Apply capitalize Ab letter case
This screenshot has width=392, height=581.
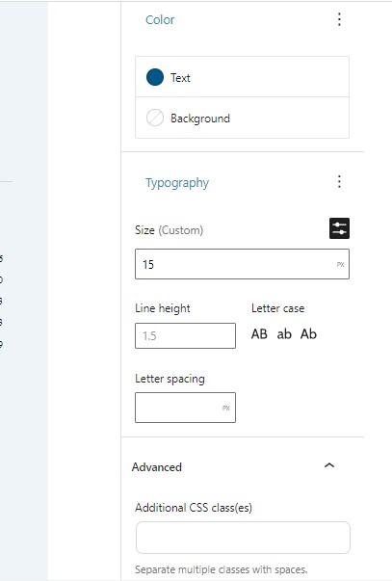pyautogui.click(x=308, y=333)
